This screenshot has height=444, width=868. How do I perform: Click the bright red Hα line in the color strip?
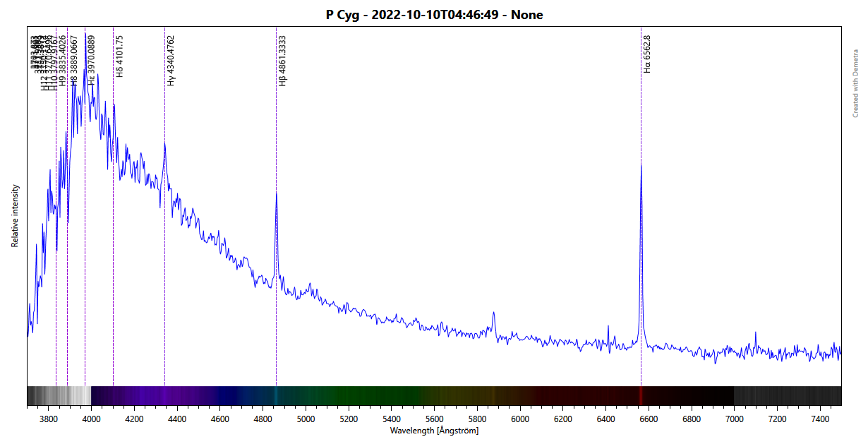pos(641,396)
